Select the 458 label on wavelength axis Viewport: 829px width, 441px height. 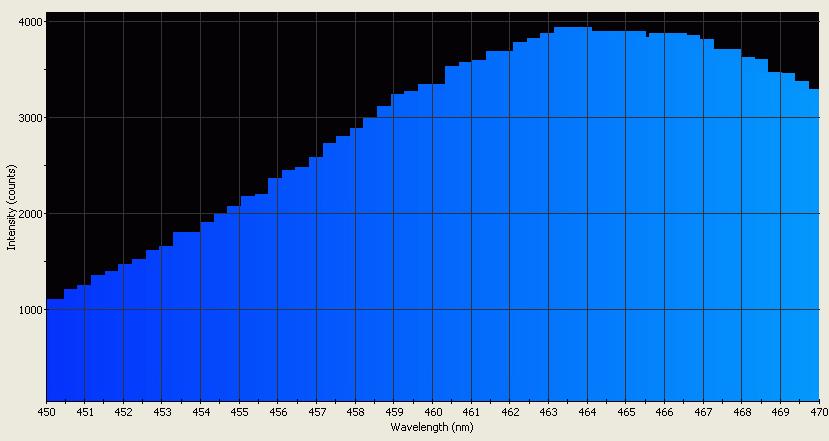click(355, 412)
